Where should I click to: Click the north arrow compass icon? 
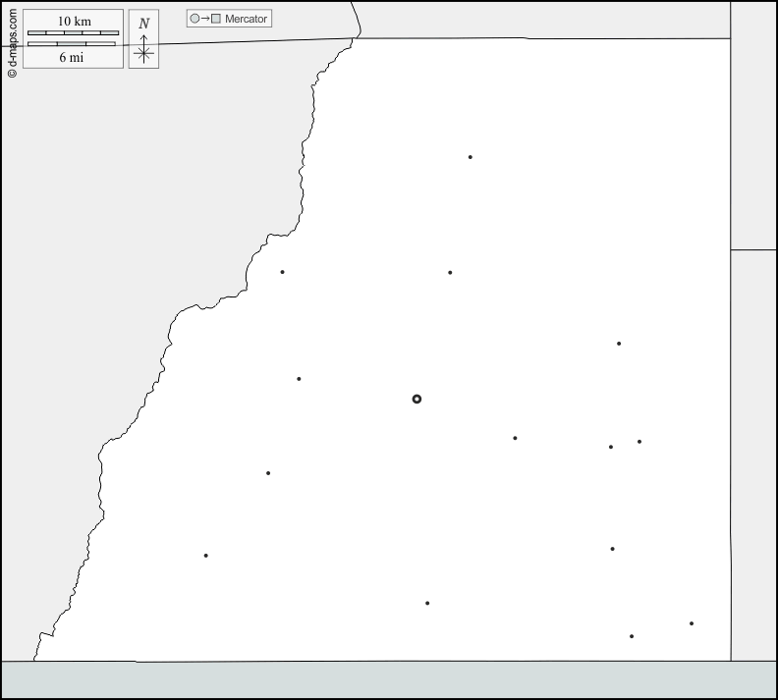click(x=143, y=39)
